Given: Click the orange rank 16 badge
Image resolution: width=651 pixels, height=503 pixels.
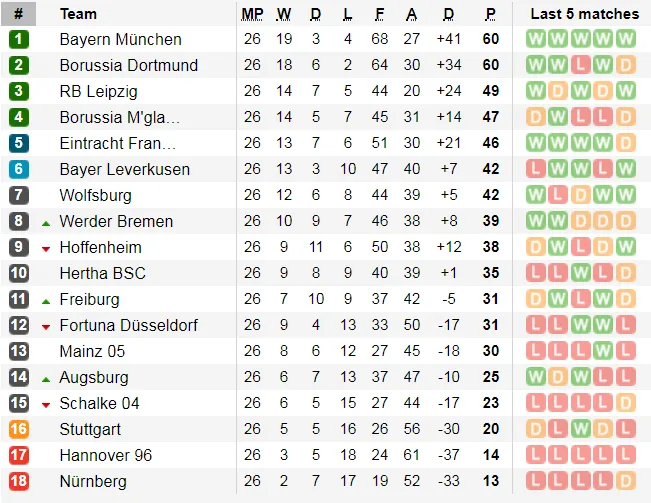Looking at the screenshot, I should 19,429.
